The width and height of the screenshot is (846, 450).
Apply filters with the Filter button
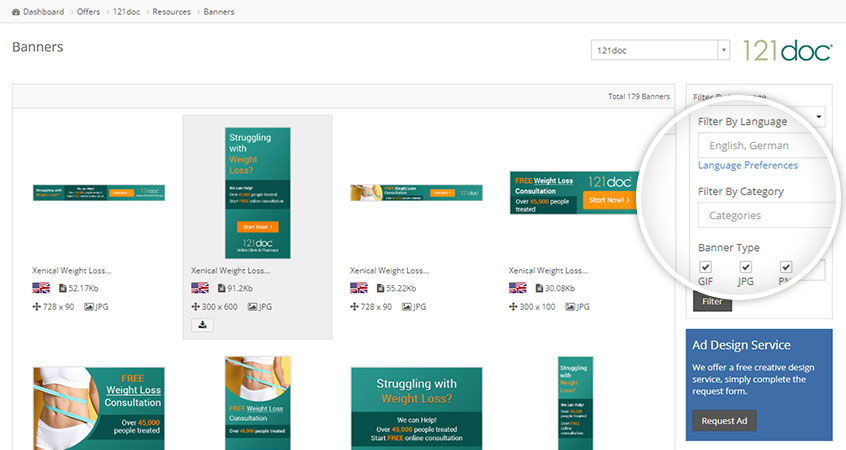point(712,302)
